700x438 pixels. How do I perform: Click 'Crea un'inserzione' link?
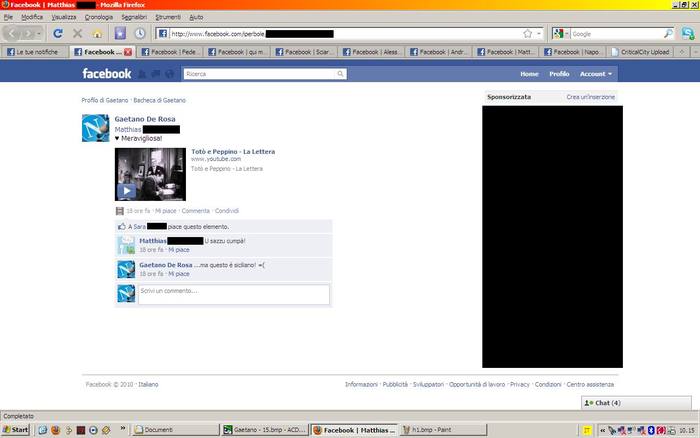(591, 97)
